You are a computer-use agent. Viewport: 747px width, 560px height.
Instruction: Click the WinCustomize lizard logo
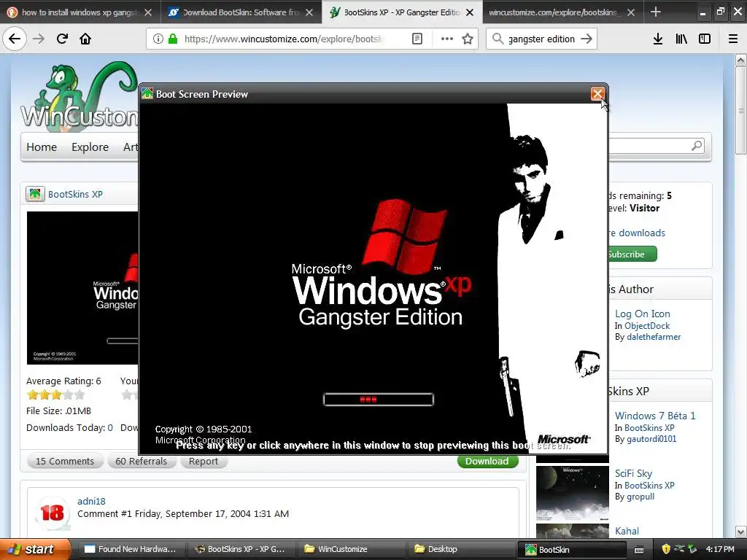(x=79, y=96)
